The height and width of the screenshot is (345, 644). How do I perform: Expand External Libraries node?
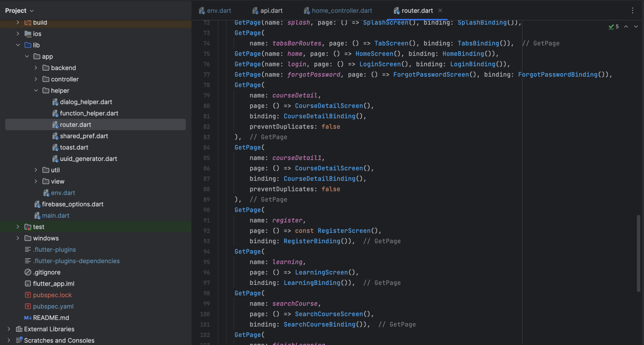[x=9, y=329]
